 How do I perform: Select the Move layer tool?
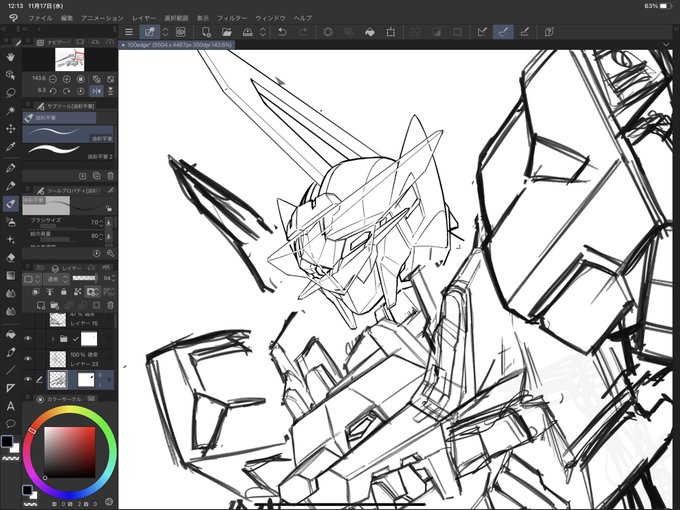(10, 129)
